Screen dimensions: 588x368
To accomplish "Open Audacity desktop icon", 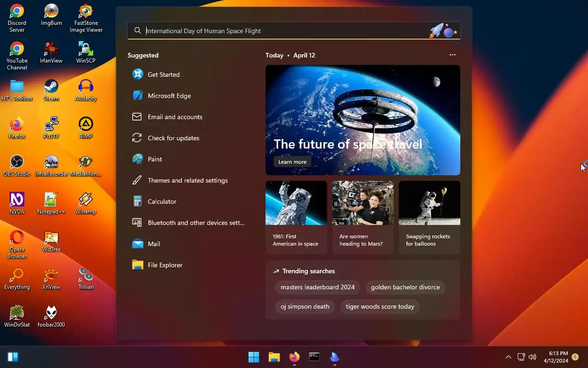I will [x=86, y=91].
